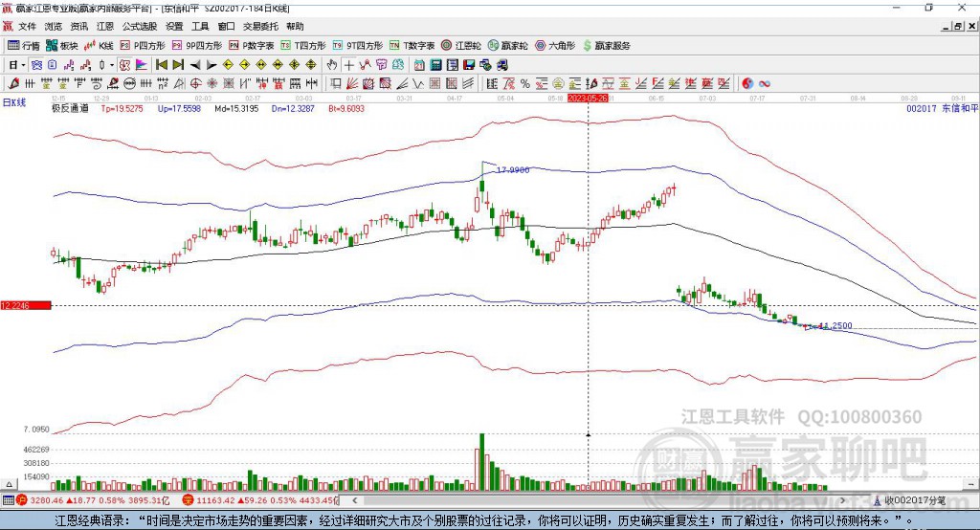Open the T四方形 tool

coord(303,46)
